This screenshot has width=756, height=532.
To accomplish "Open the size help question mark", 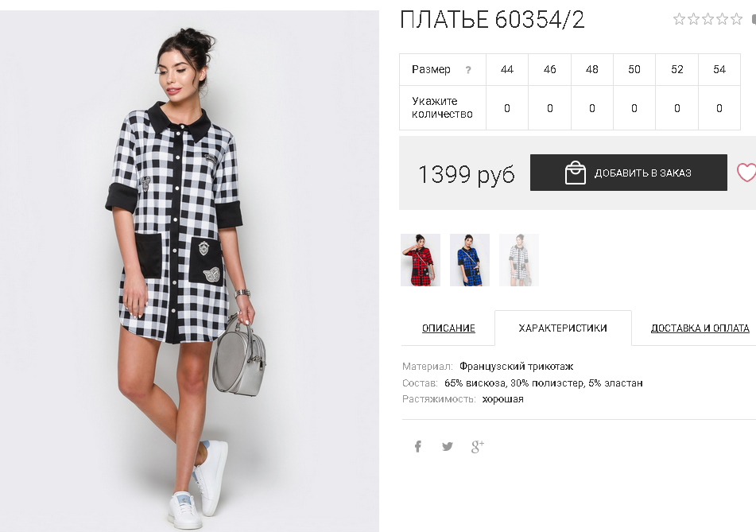I will (468, 70).
